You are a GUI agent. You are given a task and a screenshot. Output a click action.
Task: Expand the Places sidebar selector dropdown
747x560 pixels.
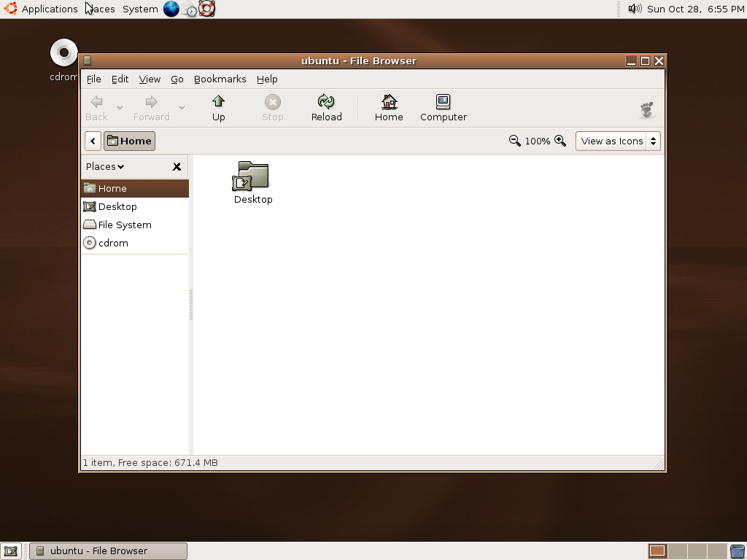point(105,166)
